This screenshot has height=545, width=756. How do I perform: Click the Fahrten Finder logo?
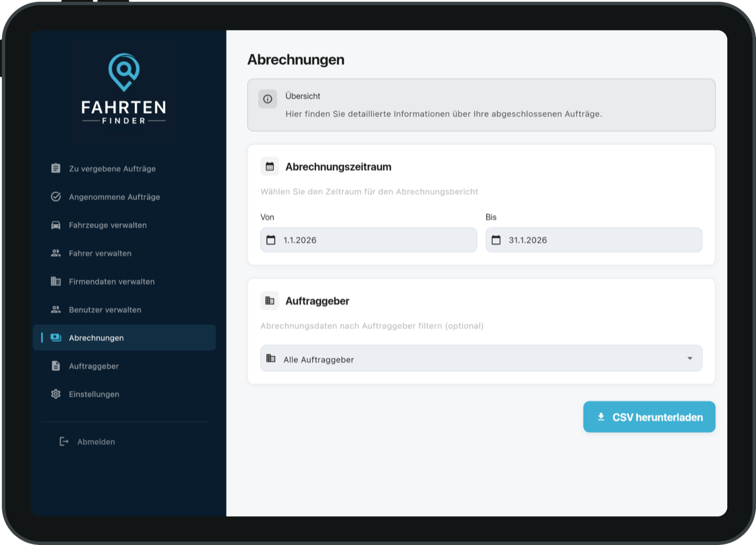click(x=124, y=89)
